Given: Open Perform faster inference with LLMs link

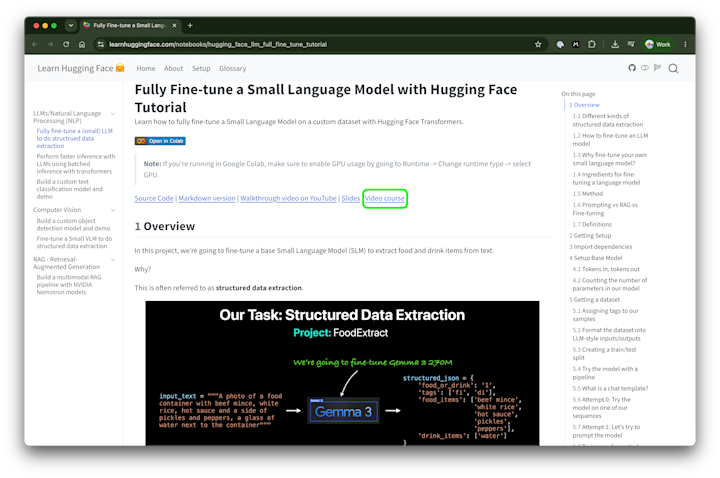Looking at the screenshot, I should coord(76,163).
